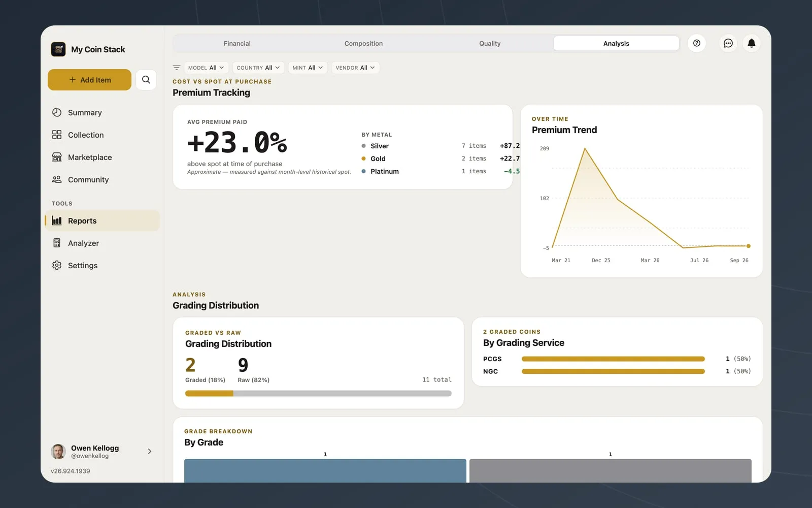Click the Analyzer calculator icon
Viewport: 812px width, 508px height.
coord(57,243)
